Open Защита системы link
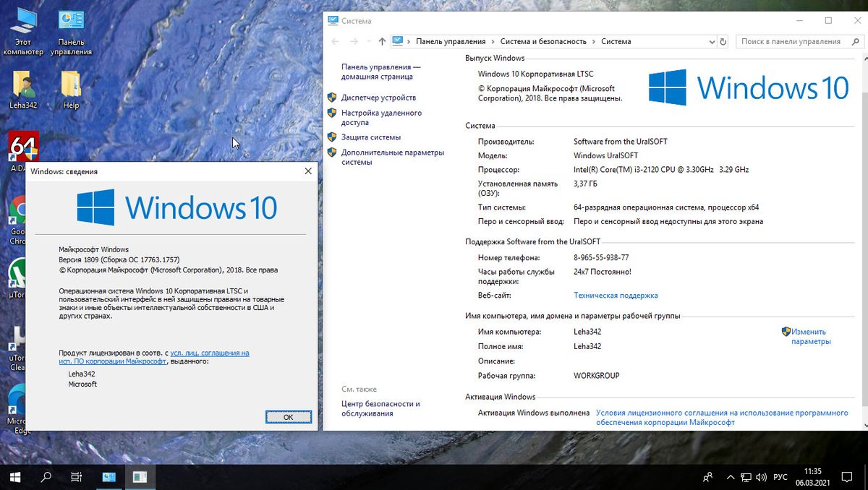 click(x=371, y=137)
